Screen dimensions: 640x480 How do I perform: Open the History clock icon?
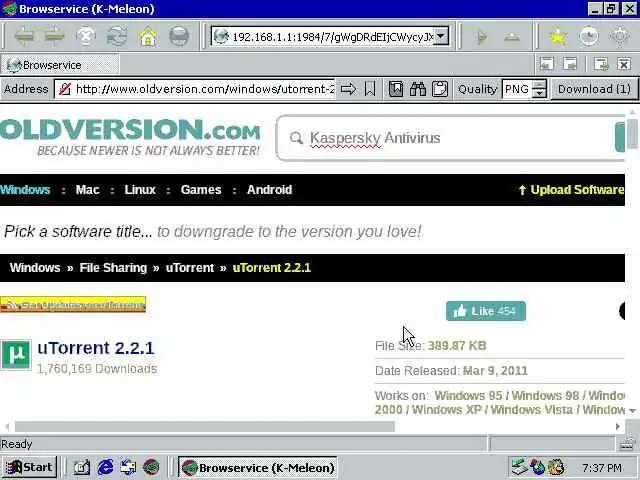(589, 37)
